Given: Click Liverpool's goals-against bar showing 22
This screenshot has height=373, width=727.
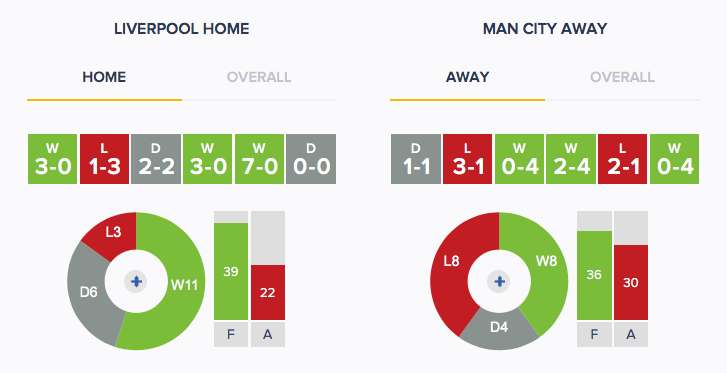Looking at the screenshot, I should click(x=268, y=292).
